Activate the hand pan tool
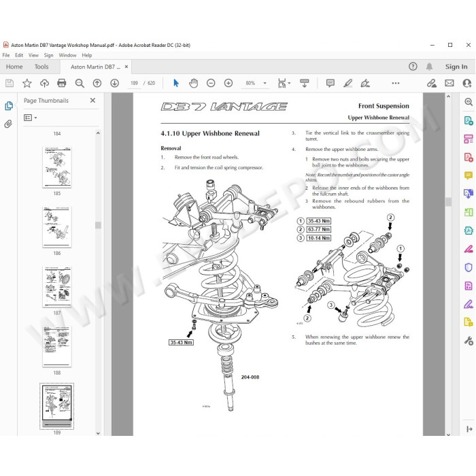The height and width of the screenshot is (476, 476). [x=193, y=83]
